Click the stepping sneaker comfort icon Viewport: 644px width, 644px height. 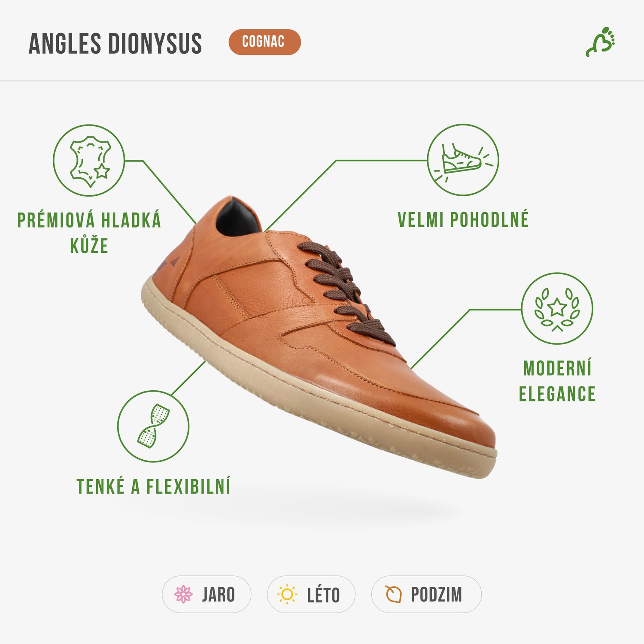[x=463, y=160]
